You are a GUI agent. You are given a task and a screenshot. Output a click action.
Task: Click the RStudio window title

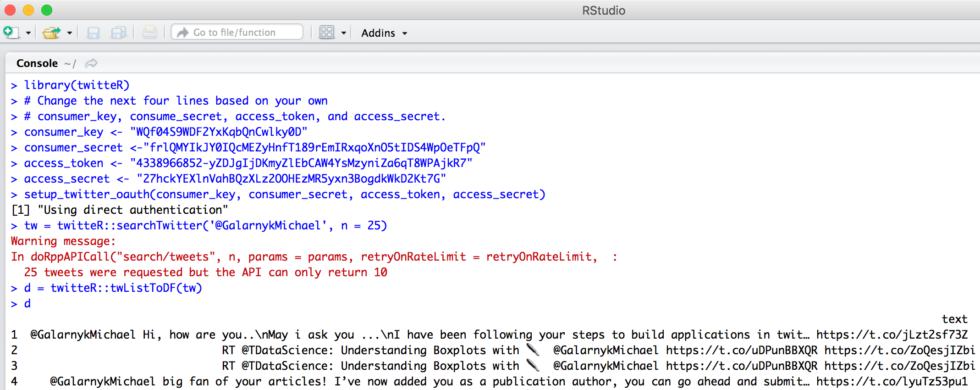(x=604, y=11)
